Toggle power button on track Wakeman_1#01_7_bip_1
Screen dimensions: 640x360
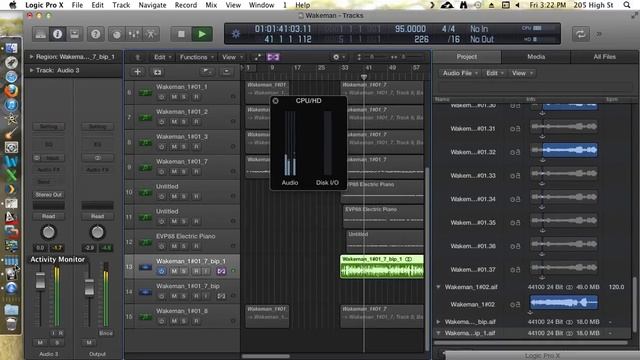click(x=162, y=271)
